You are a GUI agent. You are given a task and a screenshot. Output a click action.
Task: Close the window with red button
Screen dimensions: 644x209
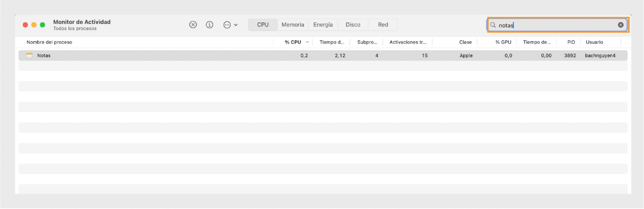(25, 25)
